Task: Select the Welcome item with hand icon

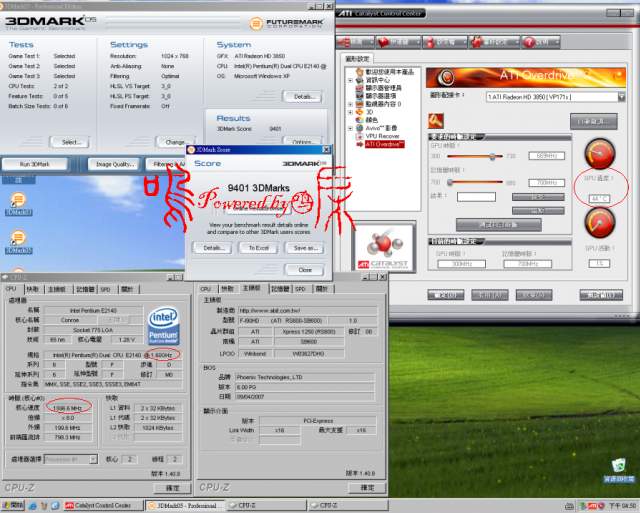Action: point(385,72)
